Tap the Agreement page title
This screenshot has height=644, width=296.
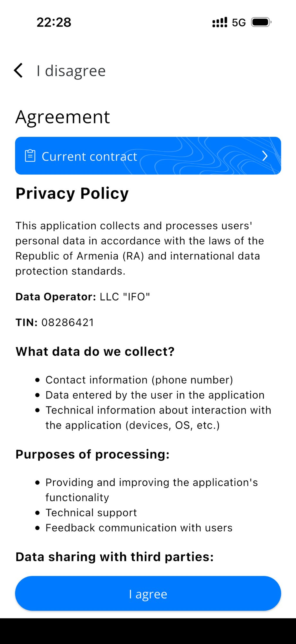(63, 117)
